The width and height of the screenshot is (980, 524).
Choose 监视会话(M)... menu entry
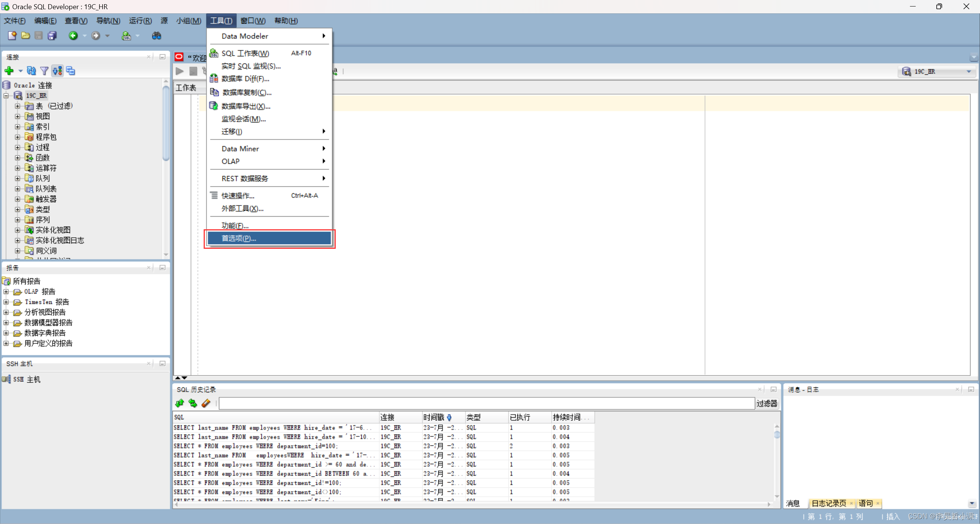pyautogui.click(x=269, y=119)
